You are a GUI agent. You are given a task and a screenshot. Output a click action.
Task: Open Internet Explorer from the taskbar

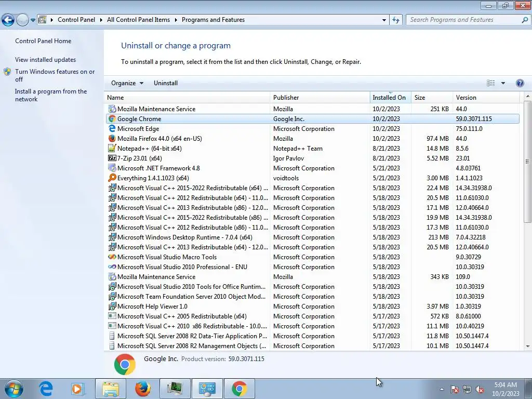coord(46,389)
